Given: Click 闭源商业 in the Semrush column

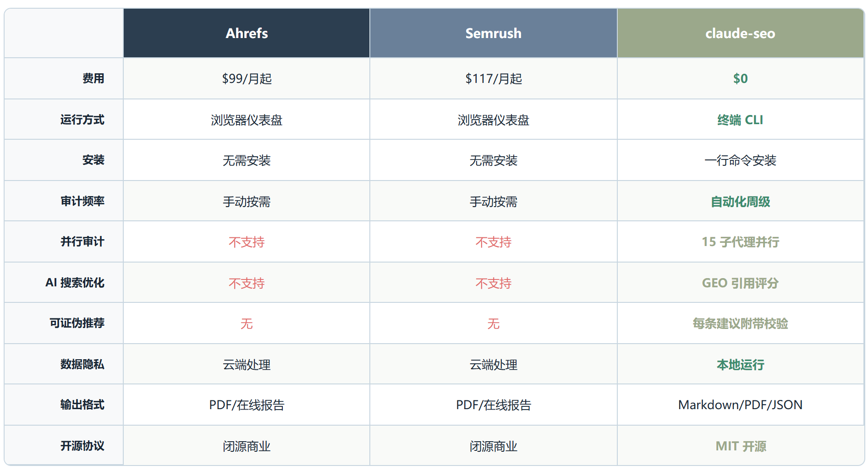Looking at the screenshot, I should (x=494, y=446).
